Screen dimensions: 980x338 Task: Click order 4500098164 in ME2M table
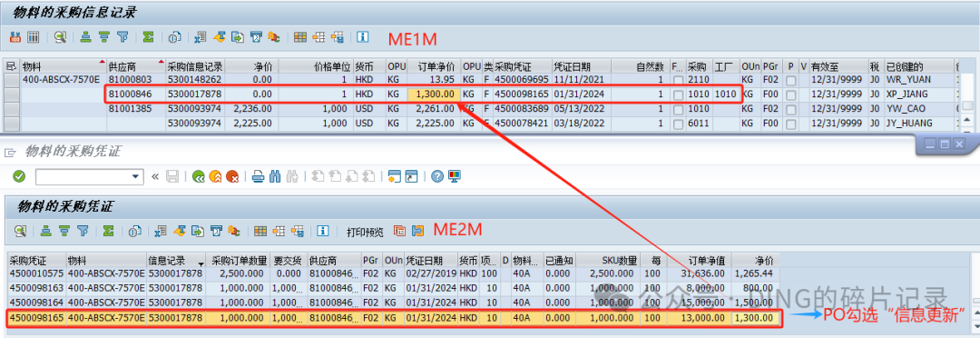[36, 303]
